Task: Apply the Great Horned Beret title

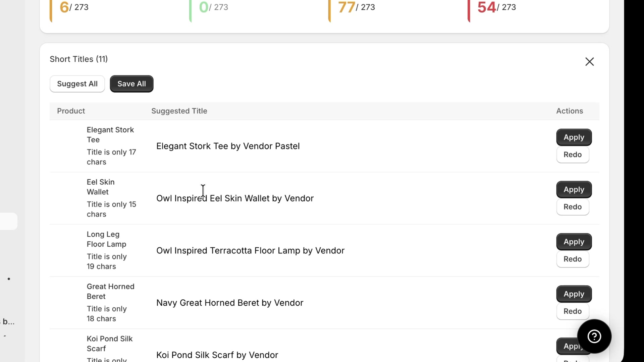Action: [574, 294]
